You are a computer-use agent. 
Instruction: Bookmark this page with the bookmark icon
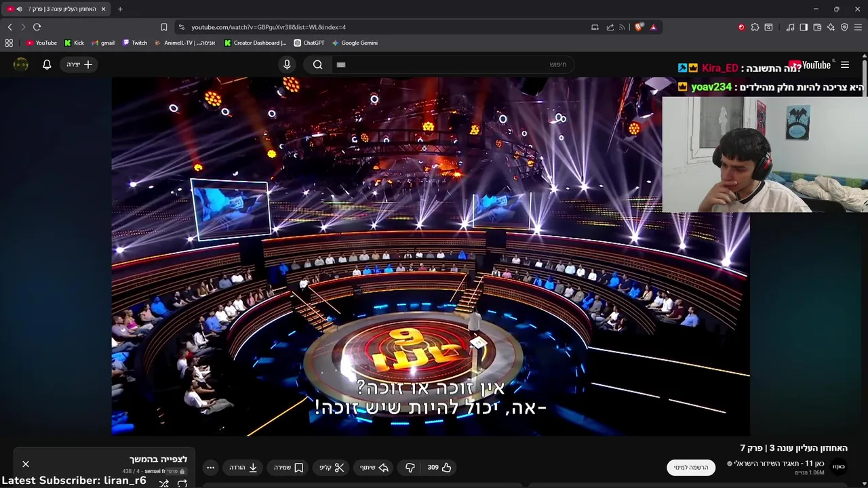tap(164, 27)
